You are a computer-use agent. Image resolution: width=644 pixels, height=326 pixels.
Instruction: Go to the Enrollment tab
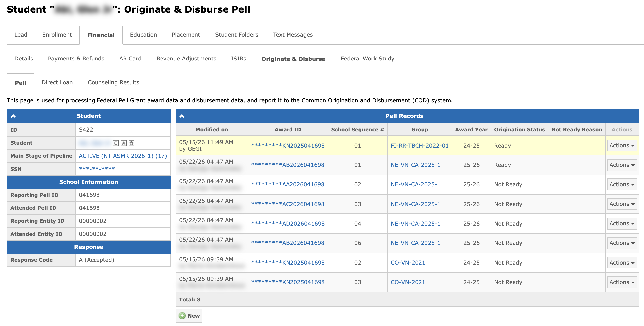click(57, 35)
